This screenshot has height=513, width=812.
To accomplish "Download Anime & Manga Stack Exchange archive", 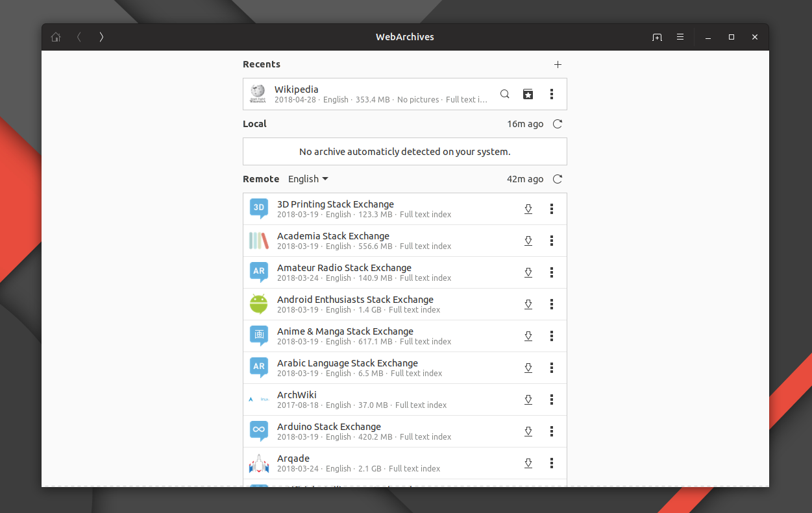I will (x=528, y=336).
